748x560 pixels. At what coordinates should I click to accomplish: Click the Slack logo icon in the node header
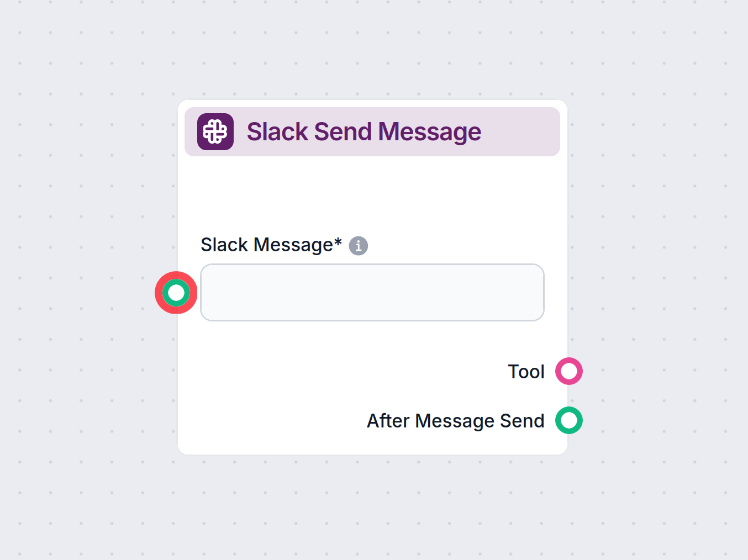[x=215, y=131]
